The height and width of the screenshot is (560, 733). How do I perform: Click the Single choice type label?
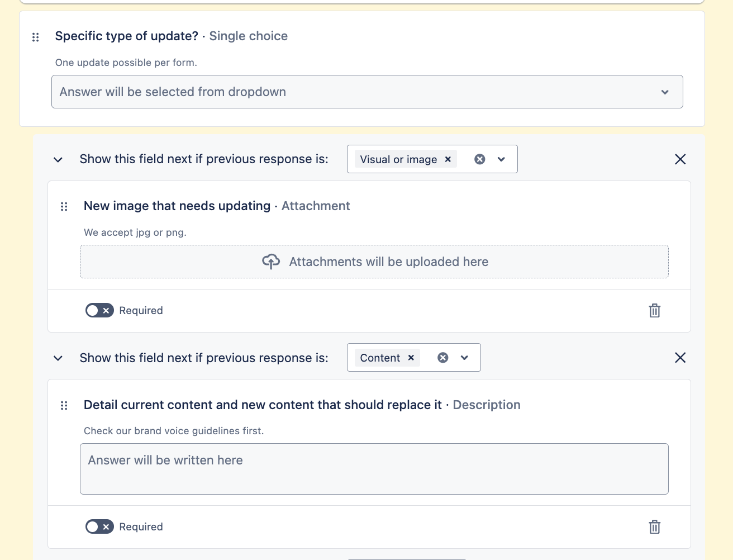[249, 36]
